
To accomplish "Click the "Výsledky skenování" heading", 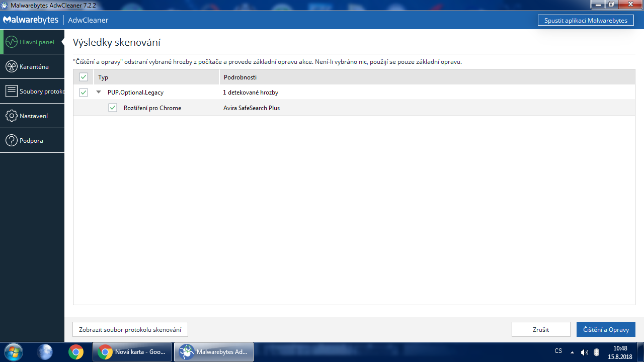I will pos(117,42).
